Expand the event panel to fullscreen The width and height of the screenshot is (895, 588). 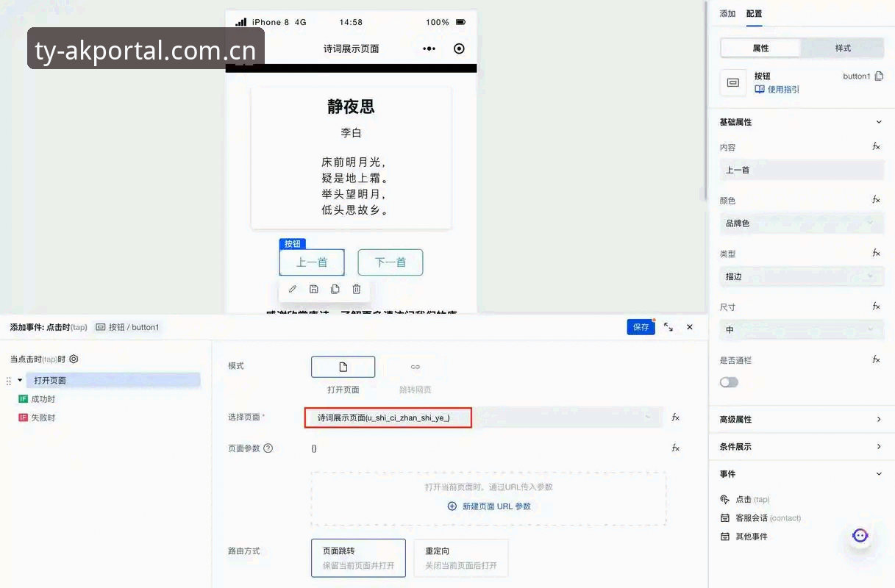click(x=668, y=327)
